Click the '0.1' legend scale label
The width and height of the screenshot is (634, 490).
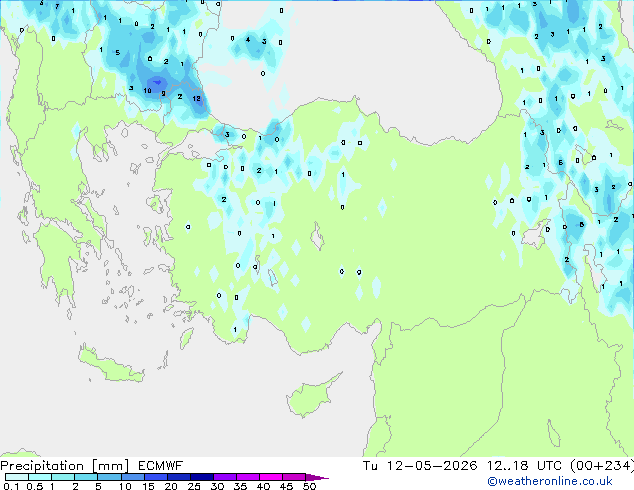(x=11, y=486)
